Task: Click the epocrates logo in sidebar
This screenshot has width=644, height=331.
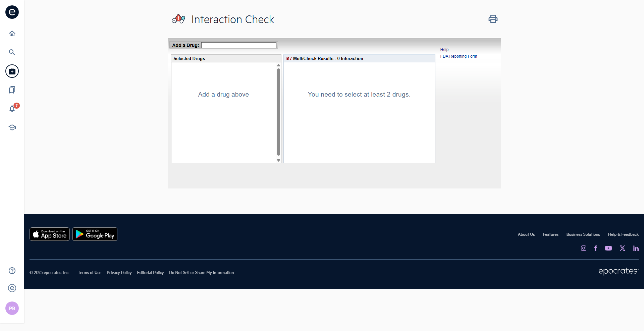Action: tap(12, 12)
